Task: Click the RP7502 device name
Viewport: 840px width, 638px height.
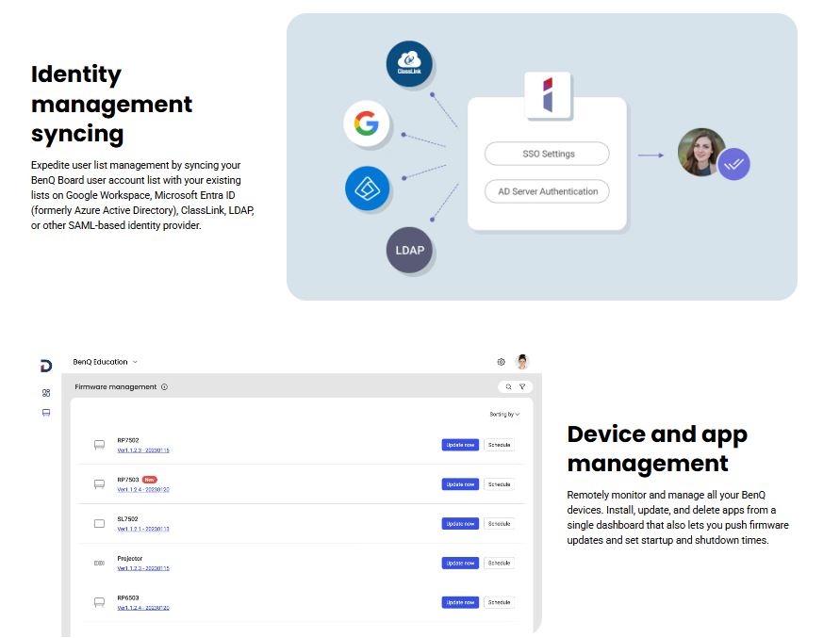Action: click(x=128, y=440)
